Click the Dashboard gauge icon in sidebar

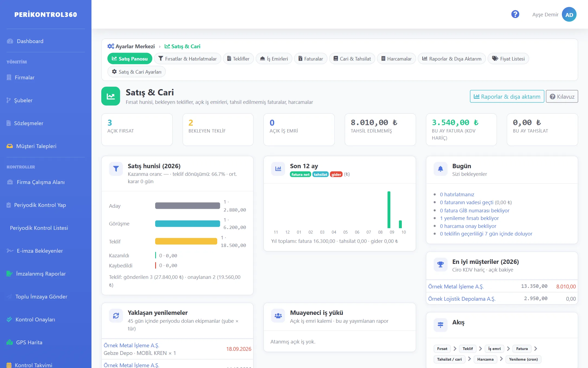pyautogui.click(x=10, y=41)
